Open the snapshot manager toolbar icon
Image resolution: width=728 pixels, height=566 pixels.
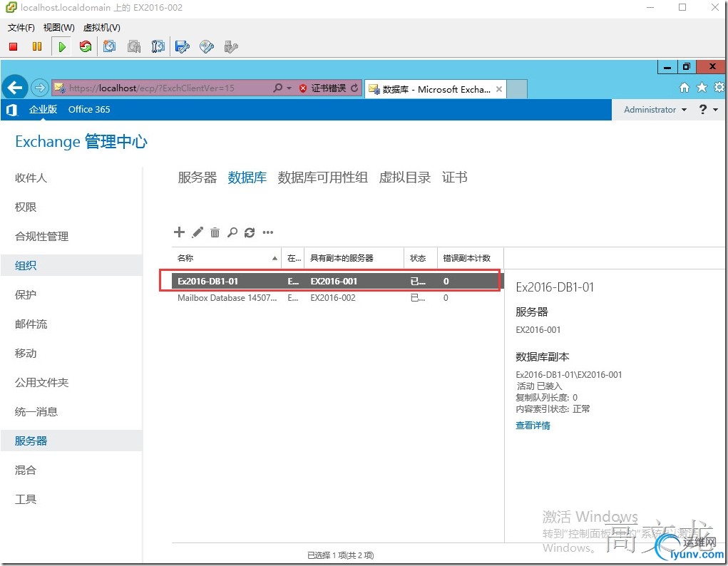[158, 46]
